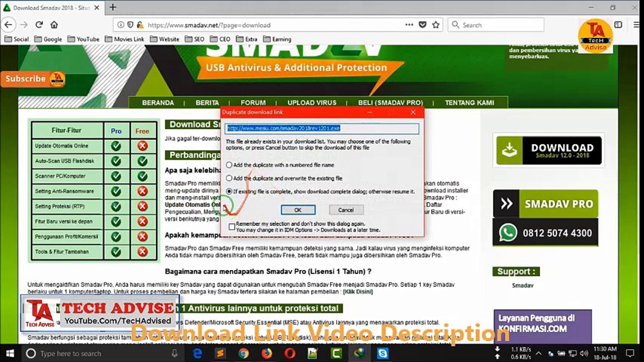Screen dimensions: 644x362
Task: Click the WhatsApp contact icon
Action: point(507,233)
